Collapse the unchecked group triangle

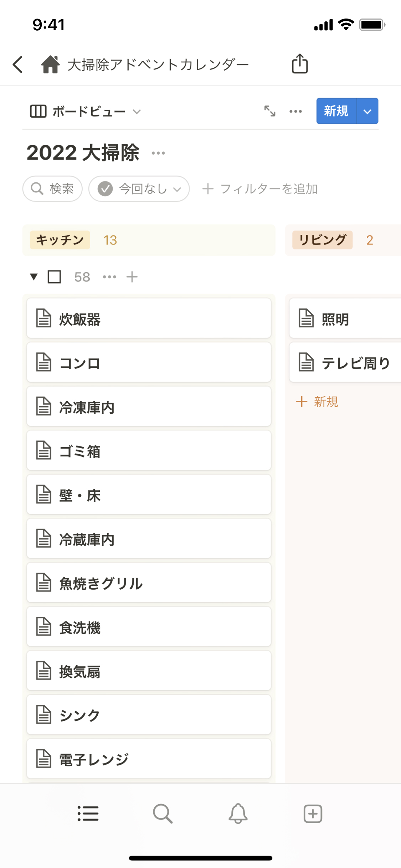34,277
